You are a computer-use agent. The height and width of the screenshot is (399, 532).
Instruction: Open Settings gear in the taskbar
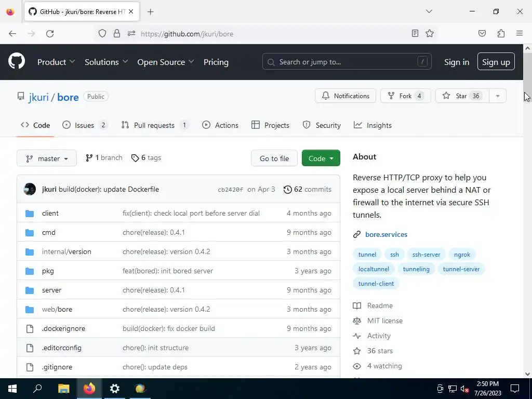(x=115, y=389)
